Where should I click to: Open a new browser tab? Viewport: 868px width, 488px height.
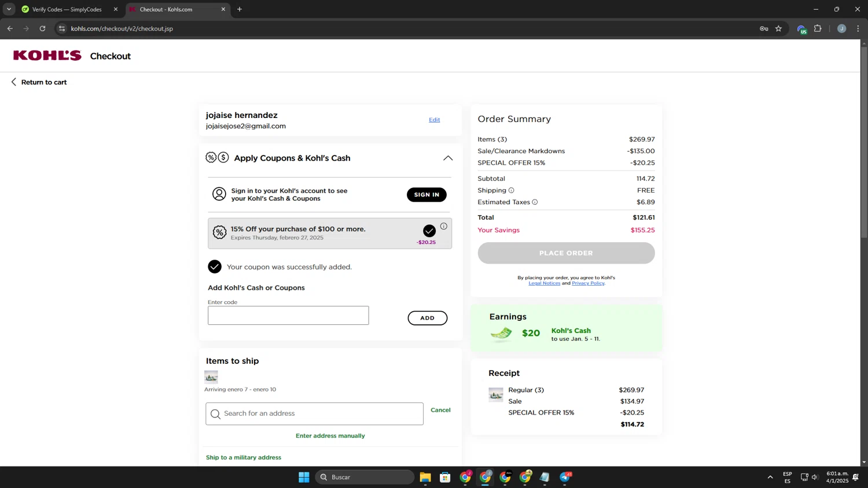pyautogui.click(x=240, y=9)
